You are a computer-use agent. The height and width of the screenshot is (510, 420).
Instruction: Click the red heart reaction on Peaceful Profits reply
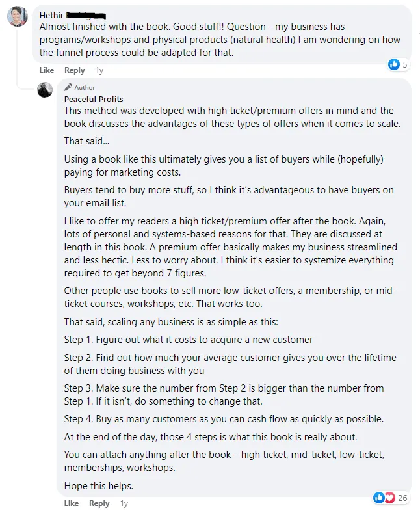[x=389, y=497]
